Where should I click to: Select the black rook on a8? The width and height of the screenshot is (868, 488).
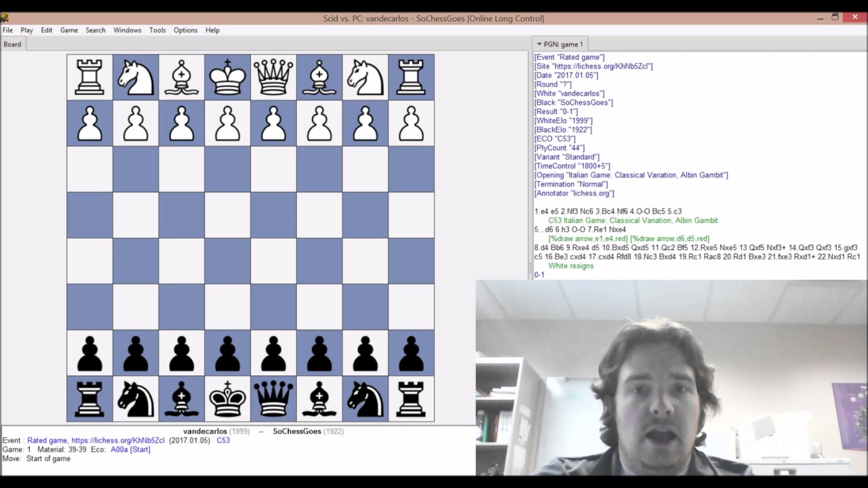[411, 399]
